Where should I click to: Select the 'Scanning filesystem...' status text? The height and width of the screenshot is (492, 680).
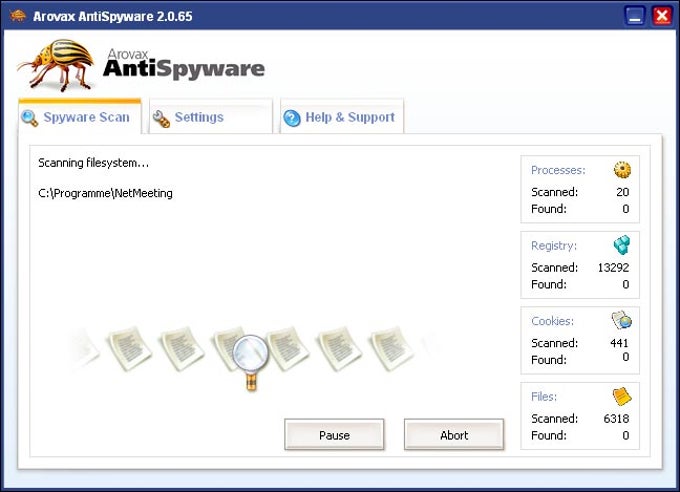(93, 163)
